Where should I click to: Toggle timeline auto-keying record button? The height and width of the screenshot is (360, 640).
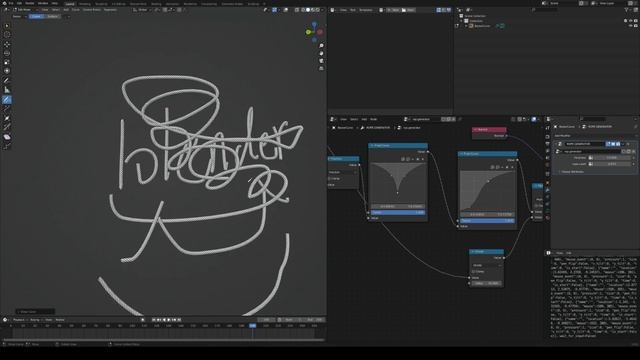point(143,320)
